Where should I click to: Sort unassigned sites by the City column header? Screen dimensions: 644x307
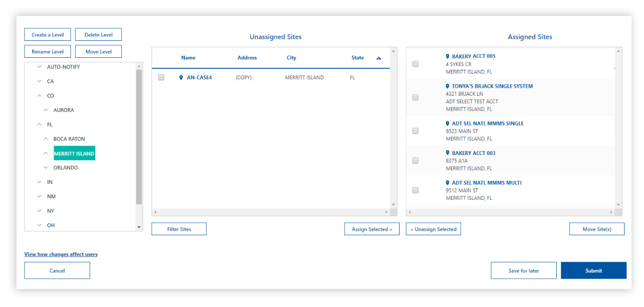(291, 58)
